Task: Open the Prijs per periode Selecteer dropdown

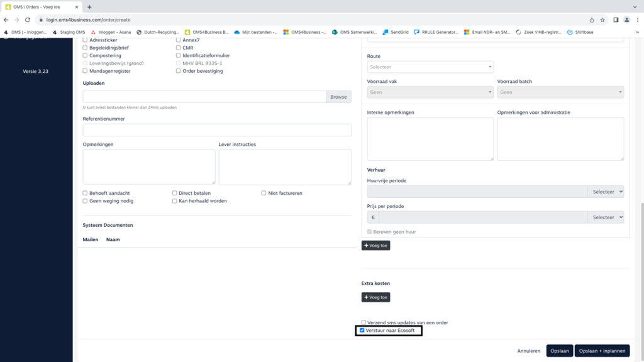Action: point(605,217)
